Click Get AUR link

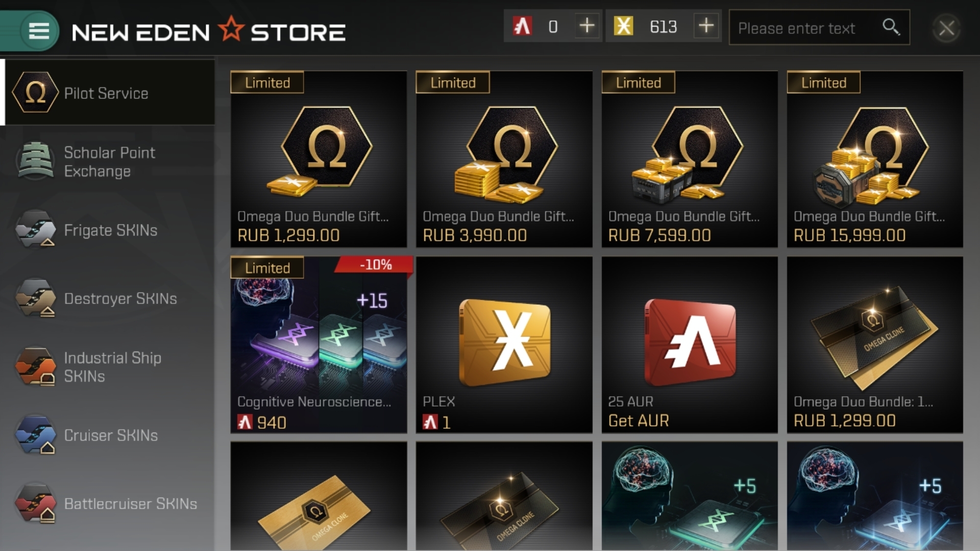tap(639, 420)
